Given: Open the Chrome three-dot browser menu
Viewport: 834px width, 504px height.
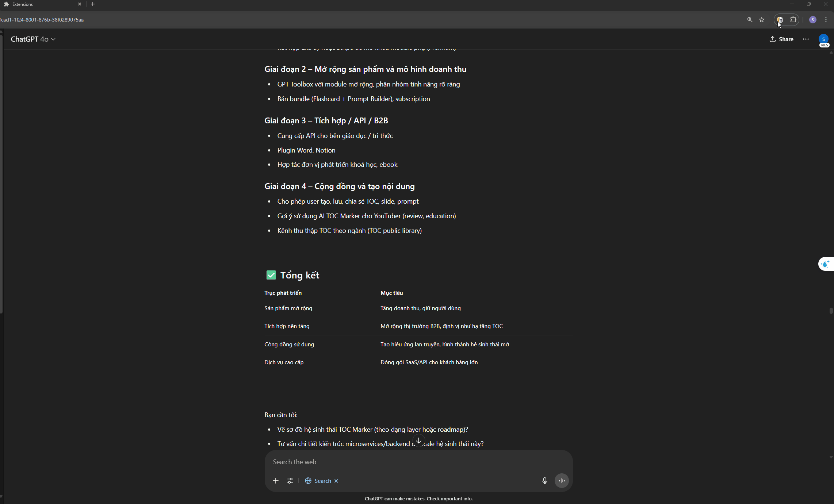Looking at the screenshot, I should coord(826,20).
